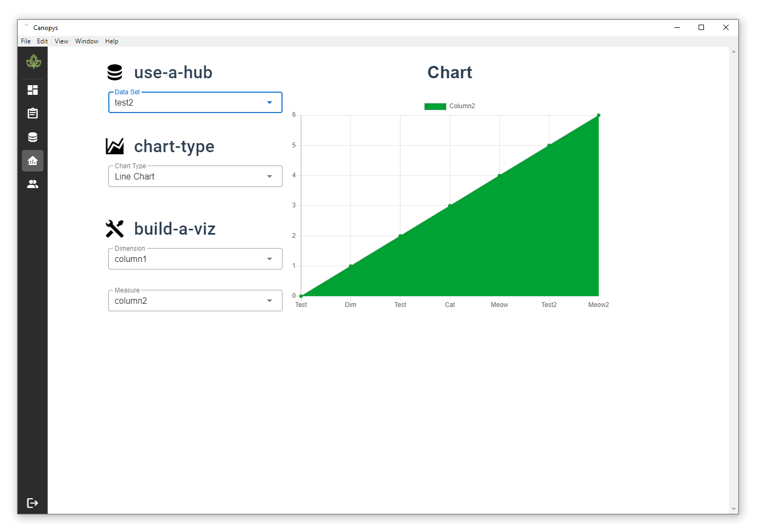This screenshot has height=532, width=764.
Task: Expand the Measure dropdown arrow
Action: pos(270,301)
